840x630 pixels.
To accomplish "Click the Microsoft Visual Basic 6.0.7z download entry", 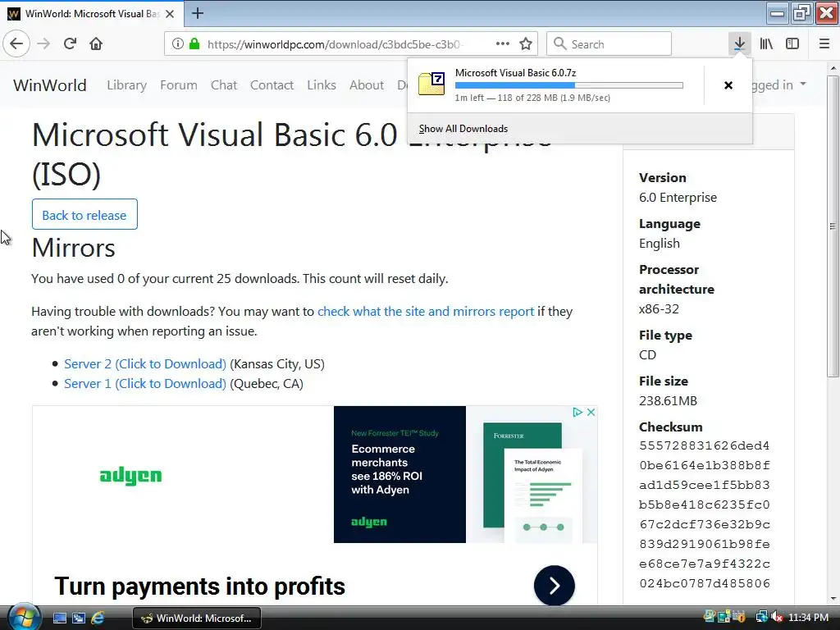I will point(555,85).
